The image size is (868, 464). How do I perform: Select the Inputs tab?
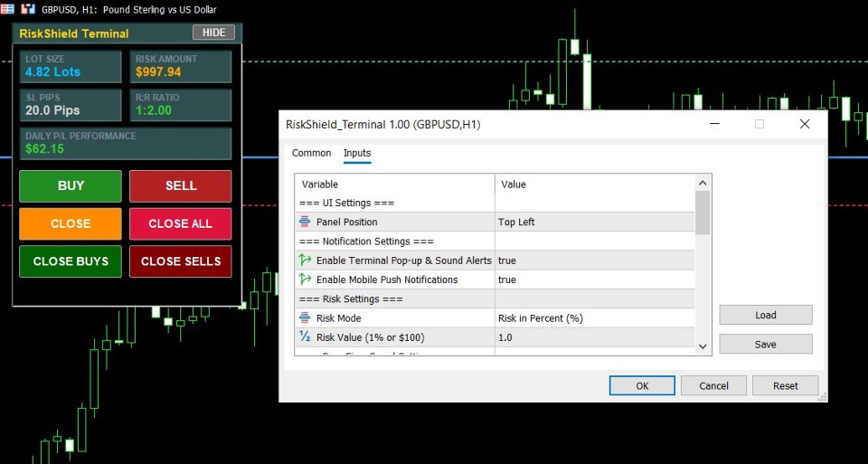[357, 153]
